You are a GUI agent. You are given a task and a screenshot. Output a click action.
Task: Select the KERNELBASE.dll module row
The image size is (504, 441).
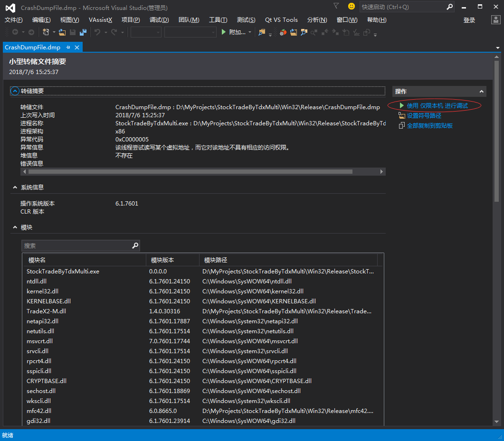coord(203,301)
